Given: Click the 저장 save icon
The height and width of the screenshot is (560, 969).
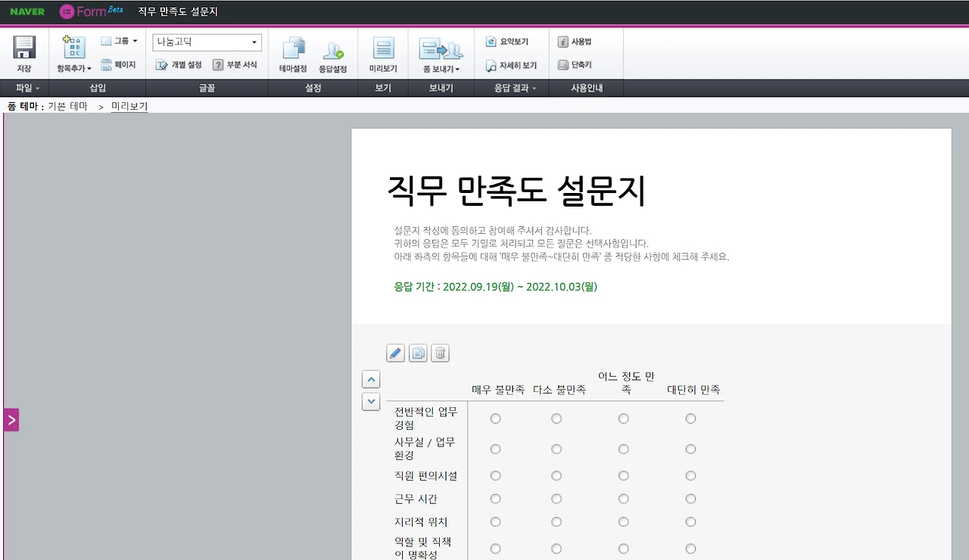Looking at the screenshot, I should point(24,48).
